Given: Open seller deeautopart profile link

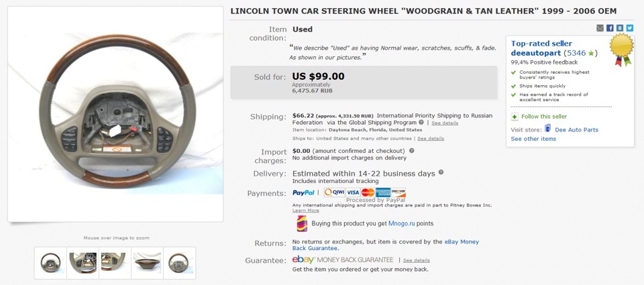Looking at the screenshot, I should tap(535, 52).
